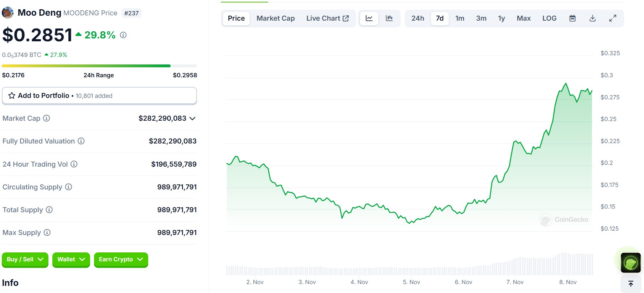Select the 24h time range
Image resolution: width=644 pixels, height=293 pixels.
[418, 18]
